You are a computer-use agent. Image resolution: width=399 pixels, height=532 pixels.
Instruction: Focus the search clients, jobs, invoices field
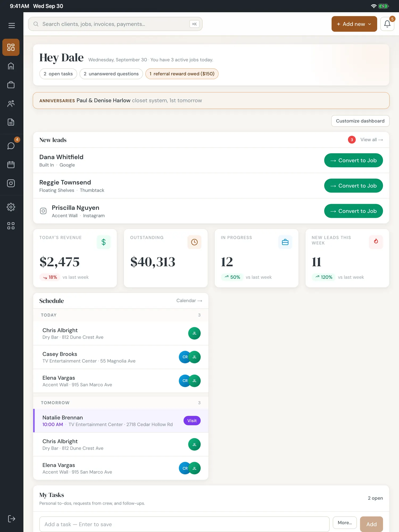[x=115, y=24]
